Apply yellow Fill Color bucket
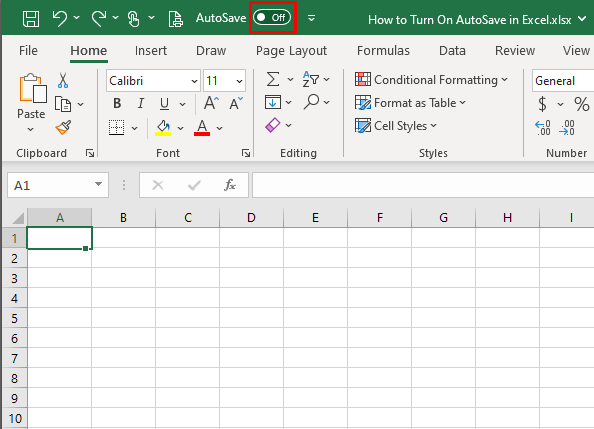Image resolution: width=594 pixels, height=429 pixels. click(163, 128)
